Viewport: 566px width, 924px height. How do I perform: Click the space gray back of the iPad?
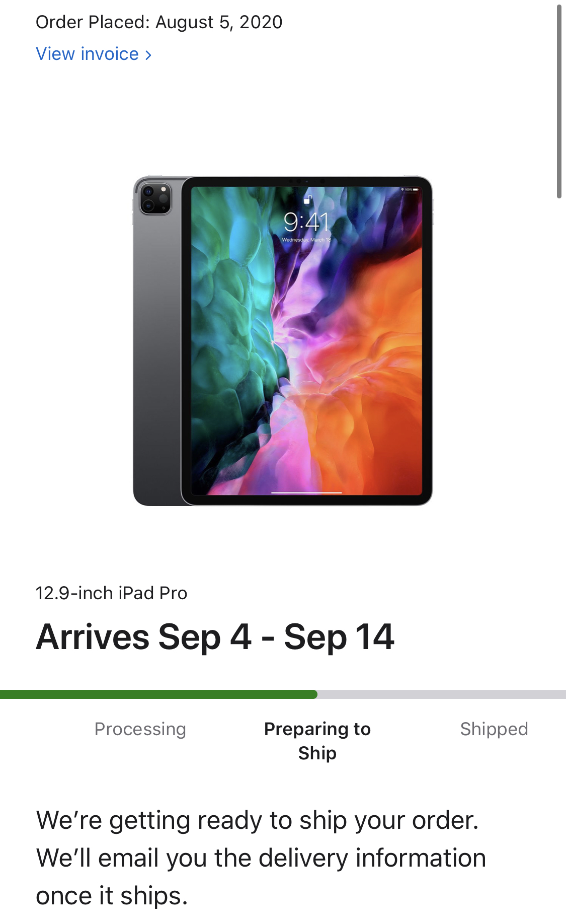tap(157, 352)
